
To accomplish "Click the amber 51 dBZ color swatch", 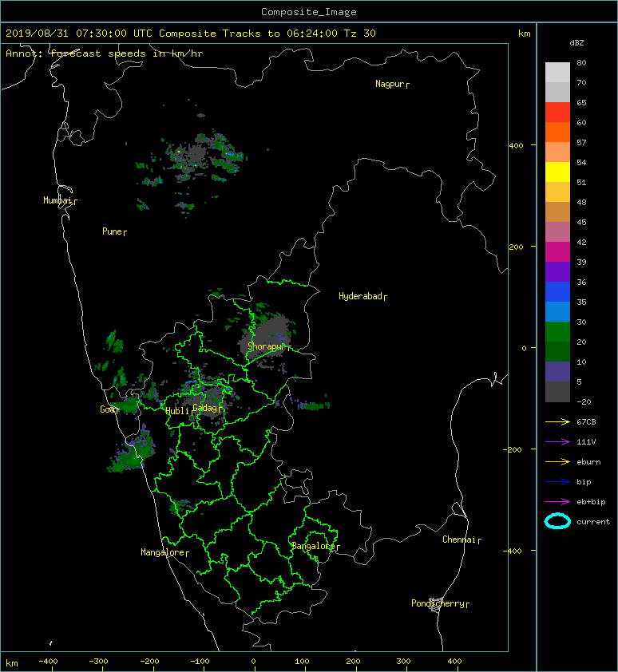I will tap(557, 192).
